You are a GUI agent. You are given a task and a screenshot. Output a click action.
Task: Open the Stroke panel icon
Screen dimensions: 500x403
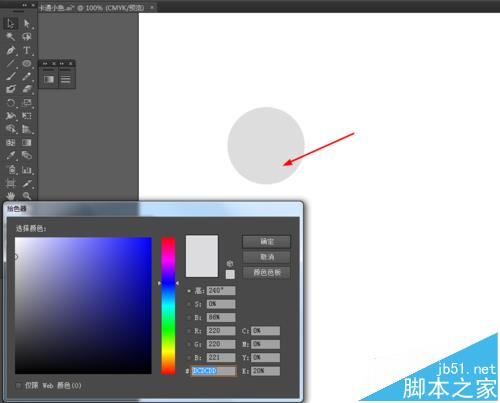[65, 79]
